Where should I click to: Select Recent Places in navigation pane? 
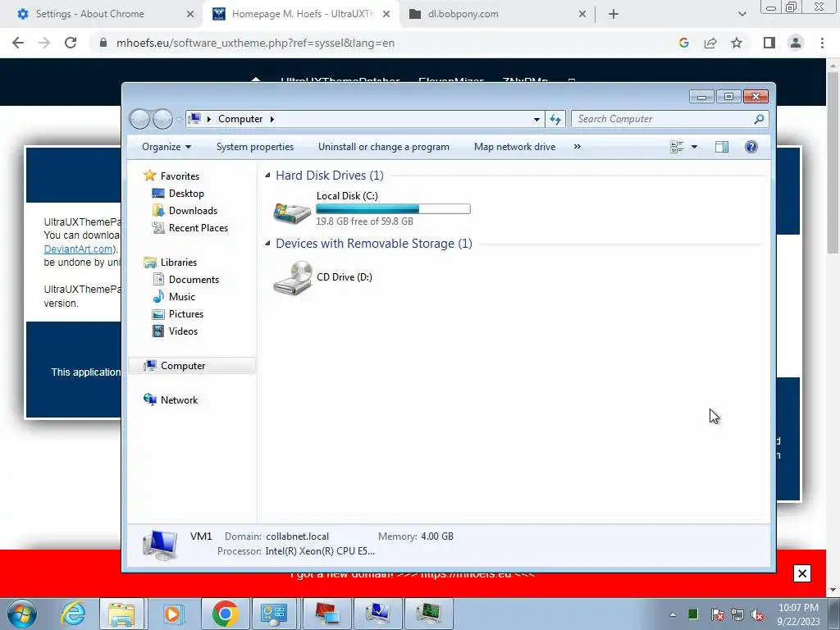[199, 228]
